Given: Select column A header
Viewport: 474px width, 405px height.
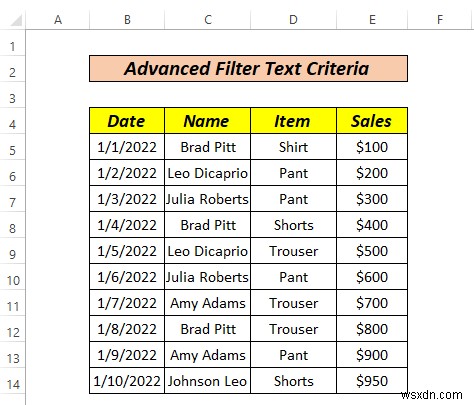Looking at the screenshot, I should pyautogui.click(x=58, y=20).
